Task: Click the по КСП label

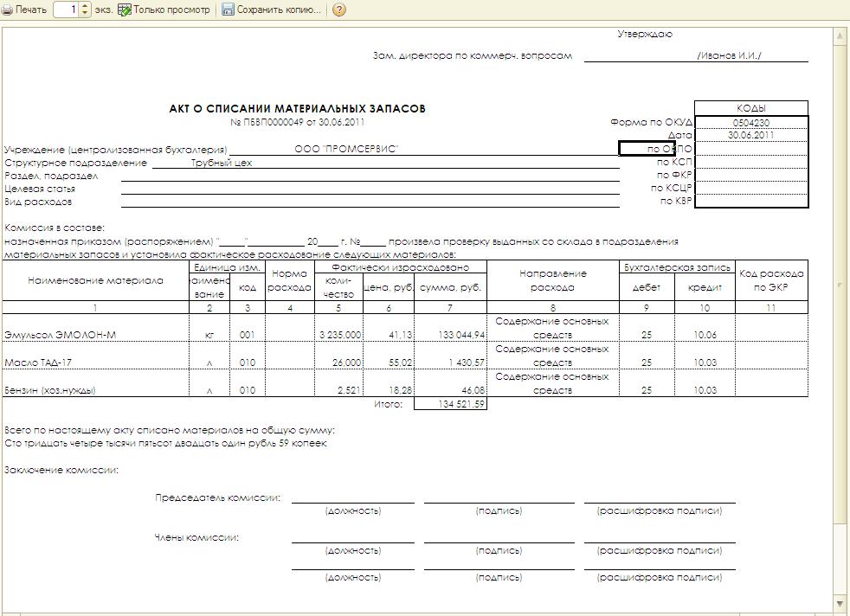Action: click(674, 162)
